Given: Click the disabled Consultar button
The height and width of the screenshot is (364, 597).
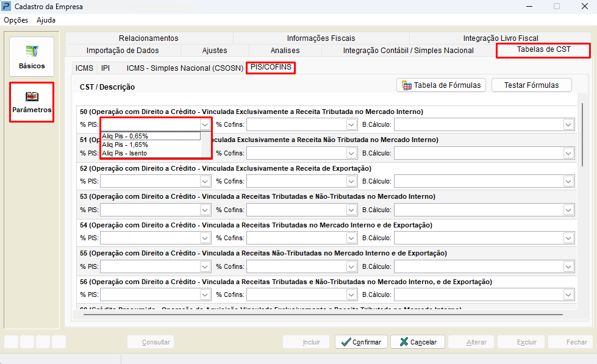Looking at the screenshot, I should [x=151, y=342].
